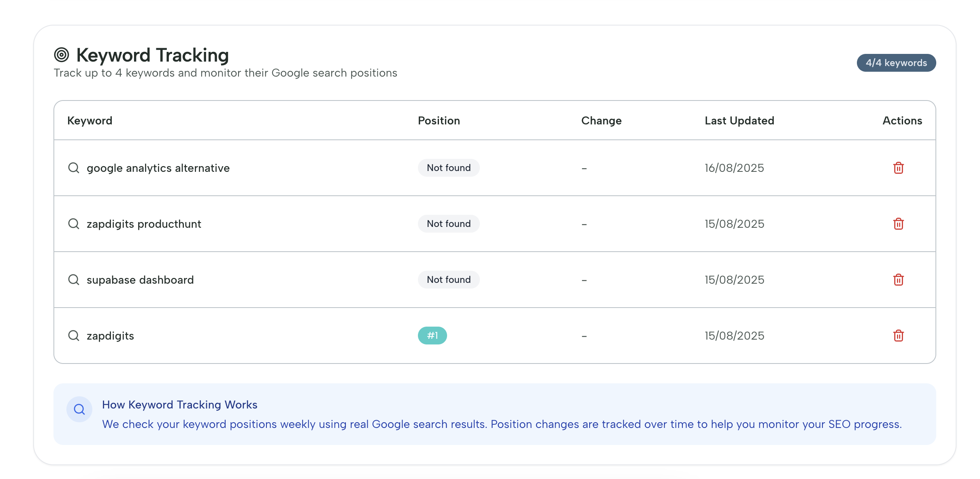The image size is (980, 479).
Task: Click the supabase dashboard keyword label
Action: (x=140, y=280)
